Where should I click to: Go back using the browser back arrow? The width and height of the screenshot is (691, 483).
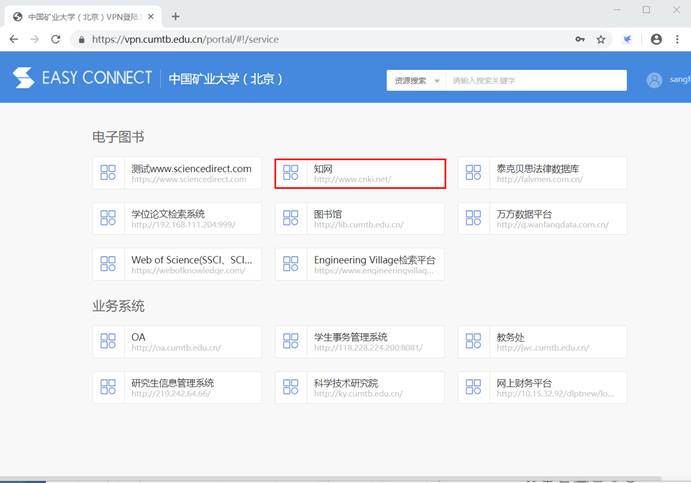click(14, 39)
